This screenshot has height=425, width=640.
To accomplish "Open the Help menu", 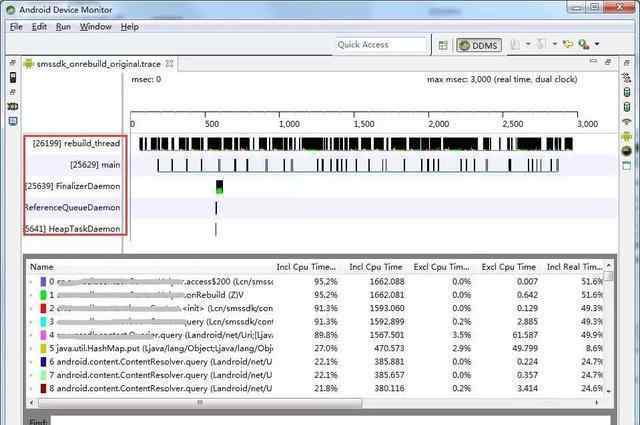I will point(130,27).
